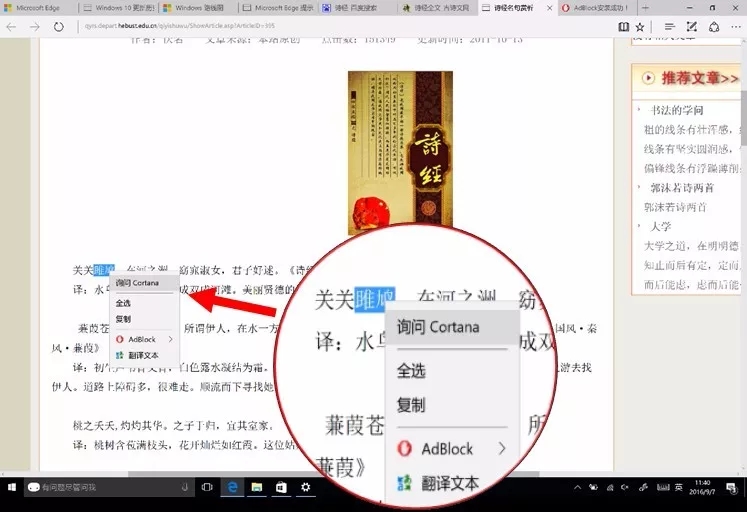Open the Store from the taskbar

pos(281,487)
